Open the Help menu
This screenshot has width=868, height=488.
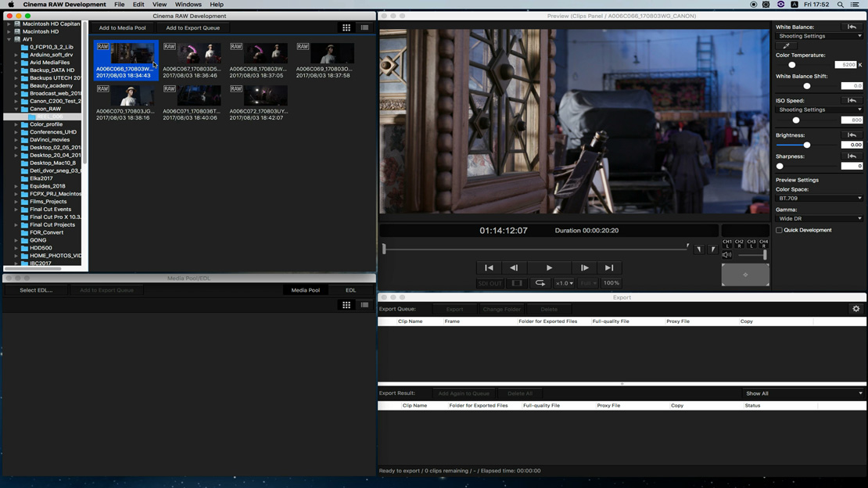(217, 5)
